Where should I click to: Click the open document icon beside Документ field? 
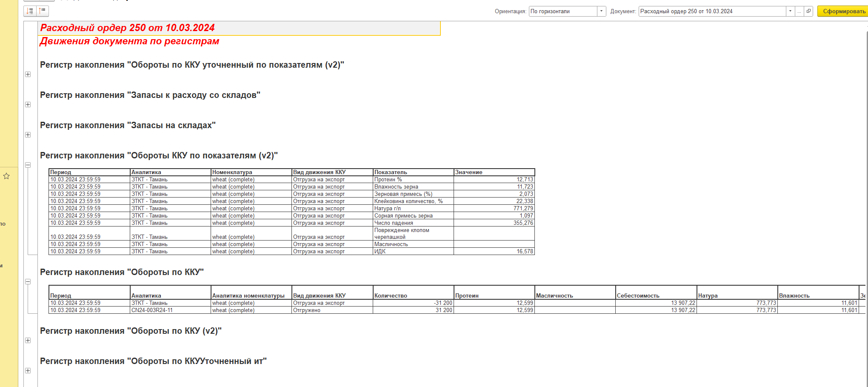(x=808, y=11)
